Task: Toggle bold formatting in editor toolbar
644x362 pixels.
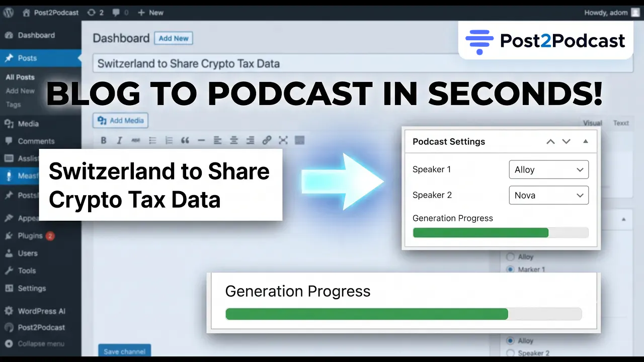Action: pyautogui.click(x=104, y=140)
